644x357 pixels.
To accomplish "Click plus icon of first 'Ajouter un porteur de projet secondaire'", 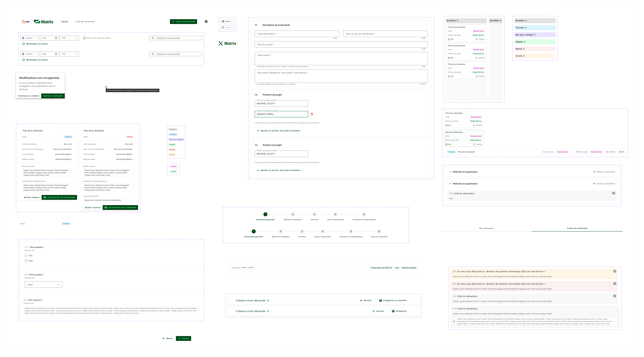I will 258,131.
